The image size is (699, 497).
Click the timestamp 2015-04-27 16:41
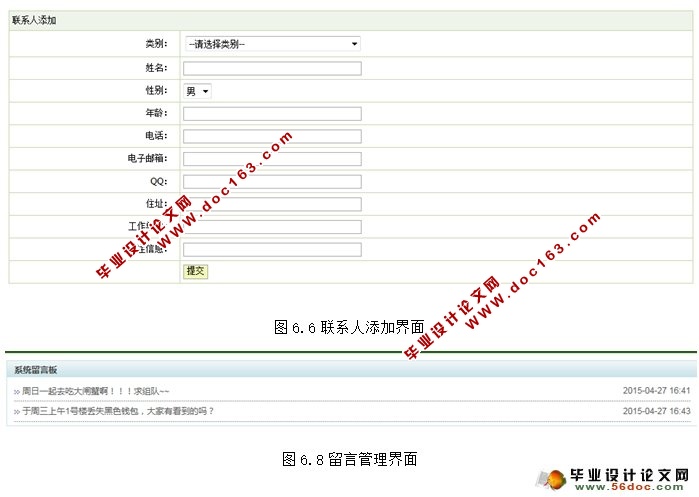coord(656,391)
